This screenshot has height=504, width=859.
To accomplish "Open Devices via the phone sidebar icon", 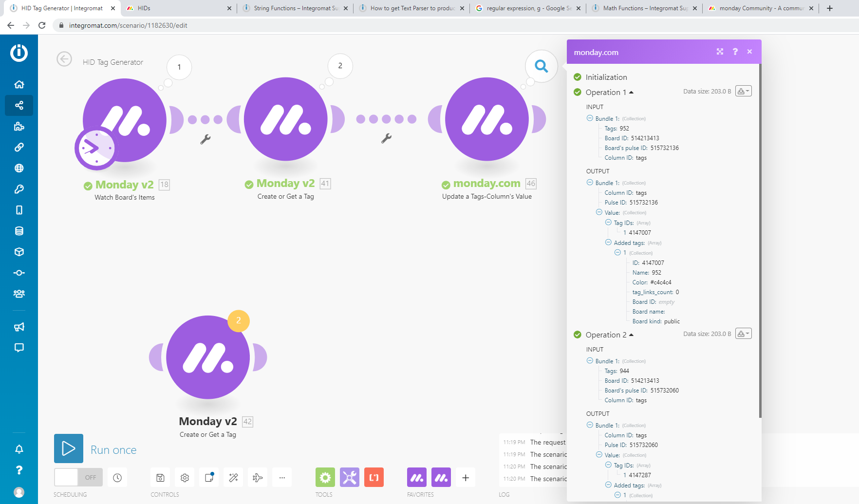I will click(19, 210).
